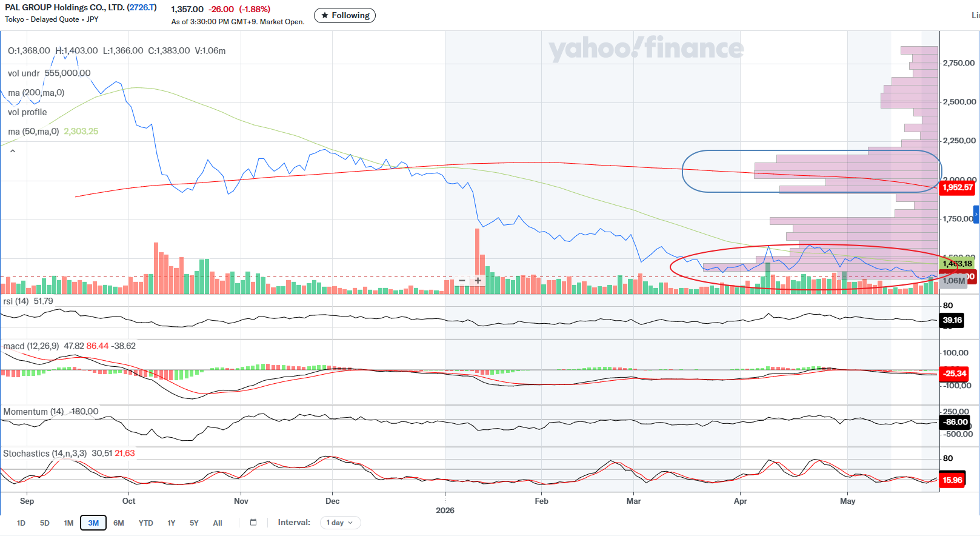Click the Following star button
The width and height of the screenshot is (980, 536).
coord(345,15)
